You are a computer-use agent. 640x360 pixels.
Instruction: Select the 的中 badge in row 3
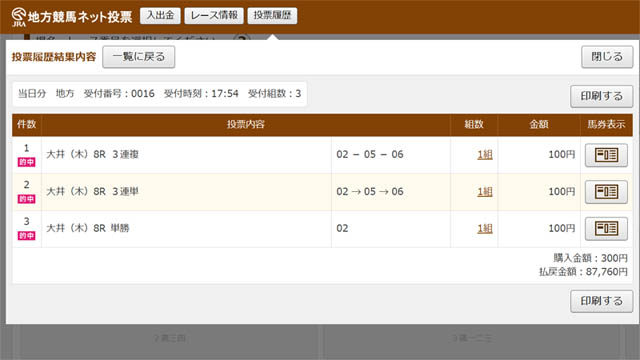pos(27,236)
